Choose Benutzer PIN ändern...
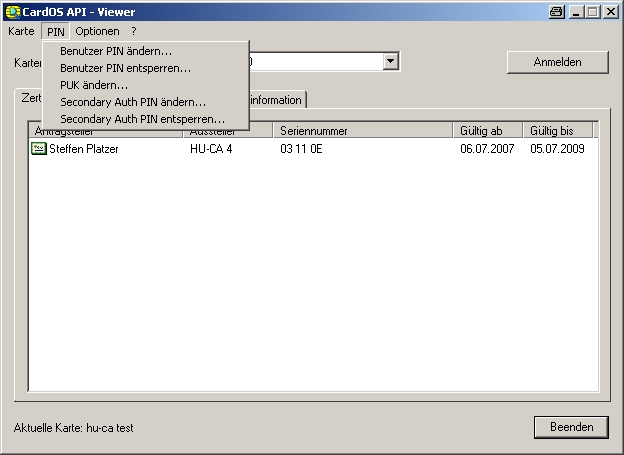This screenshot has width=624, height=455. 115,51
